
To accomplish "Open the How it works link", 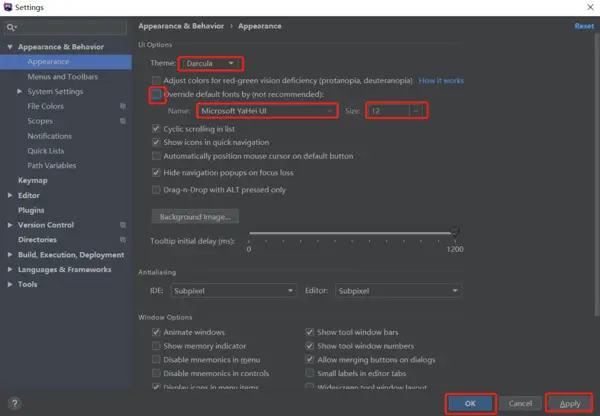I will coord(441,80).
